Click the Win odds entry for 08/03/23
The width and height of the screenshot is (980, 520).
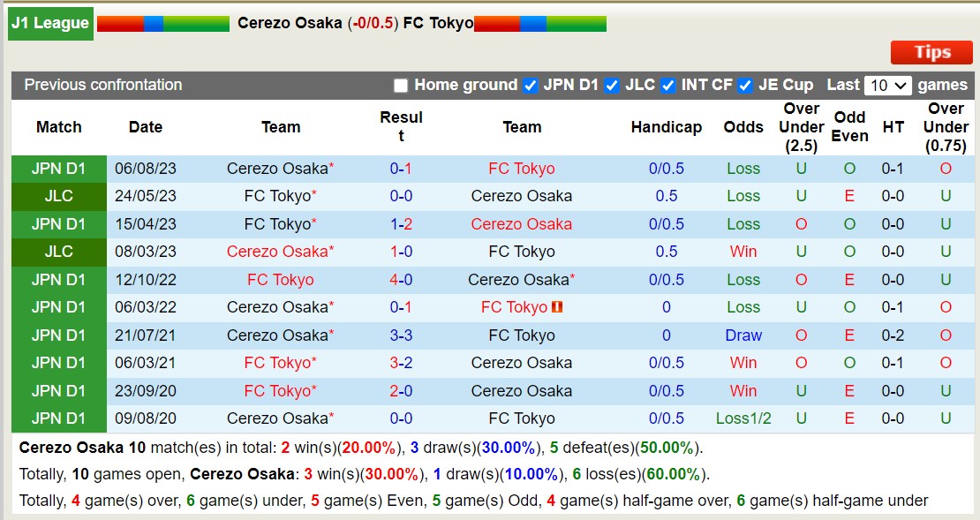pyautogui.click(x=743, y=252)
